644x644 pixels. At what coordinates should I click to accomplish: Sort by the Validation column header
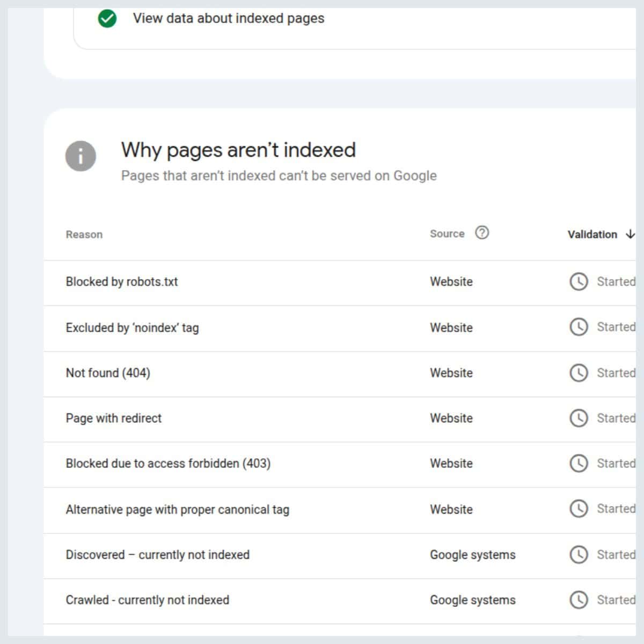(x=592, y=235)
